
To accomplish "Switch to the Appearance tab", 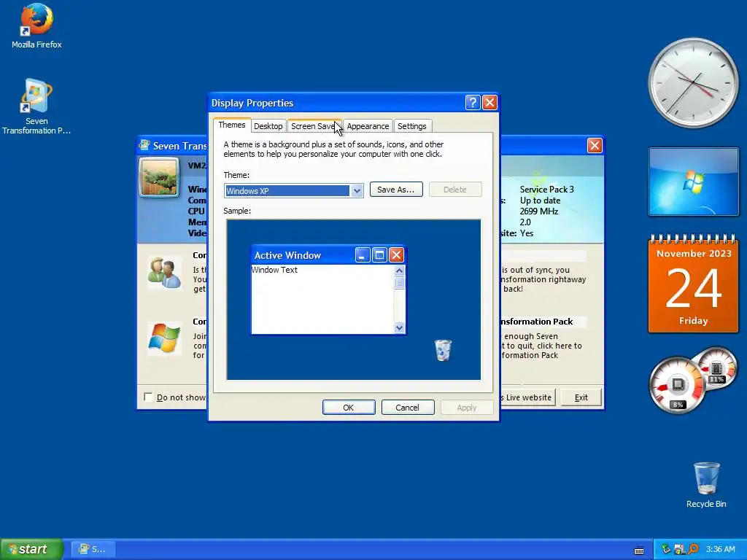I will (368, 126).
